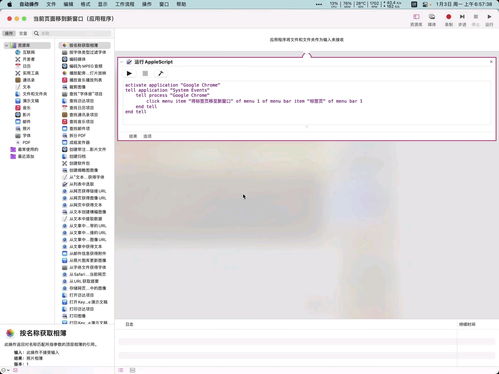Switch to the 操作 actions tab
Screen dimensions: 499x374
click(9, 33)
